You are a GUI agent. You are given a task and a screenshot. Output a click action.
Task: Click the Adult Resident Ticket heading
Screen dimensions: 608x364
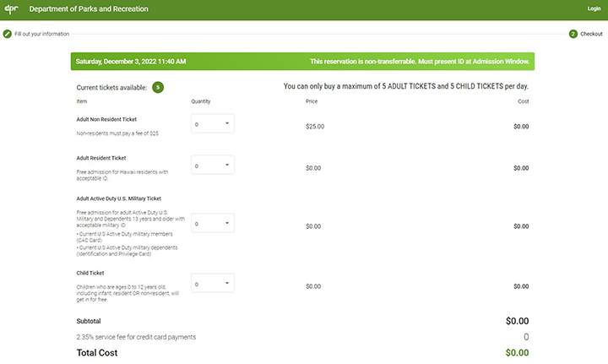point(101,158)
